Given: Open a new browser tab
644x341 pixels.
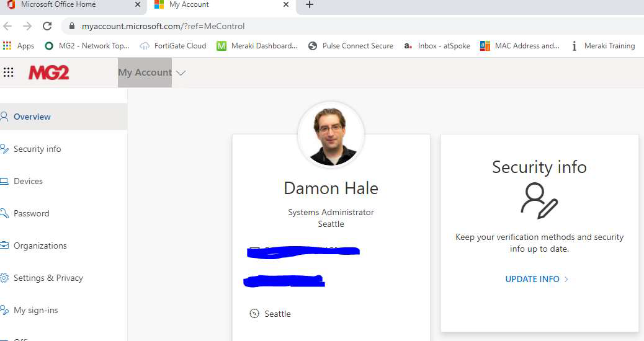Looking at the screenshot, I should 310,5.
